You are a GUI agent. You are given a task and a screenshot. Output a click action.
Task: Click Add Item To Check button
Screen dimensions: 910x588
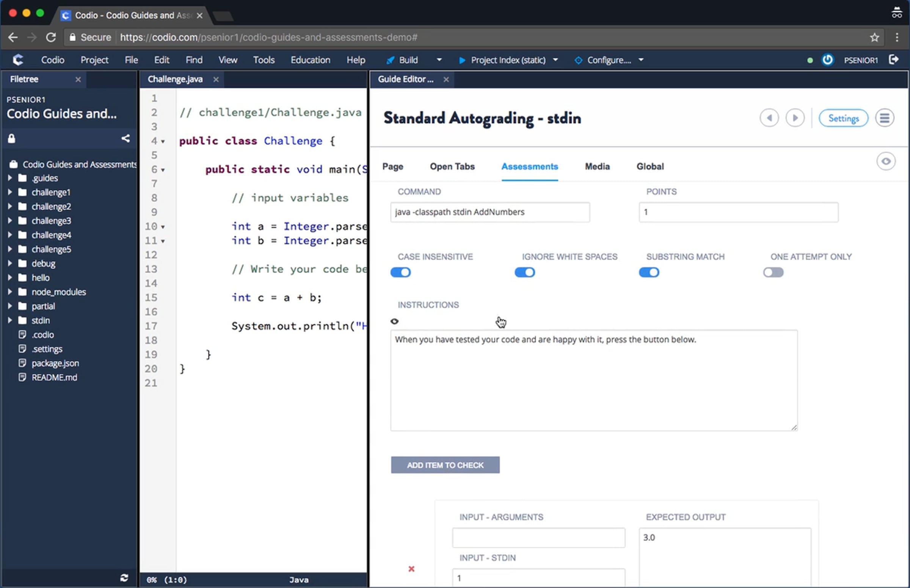coord(445,465)
